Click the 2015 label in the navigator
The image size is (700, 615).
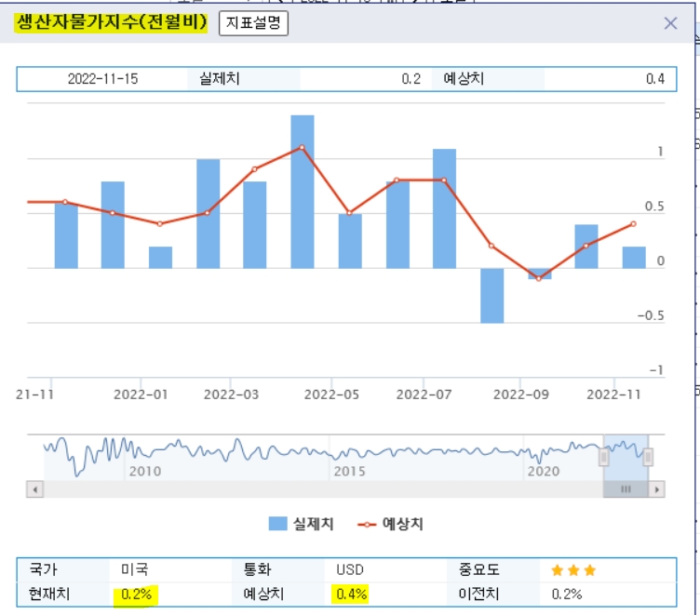point(350,472)
